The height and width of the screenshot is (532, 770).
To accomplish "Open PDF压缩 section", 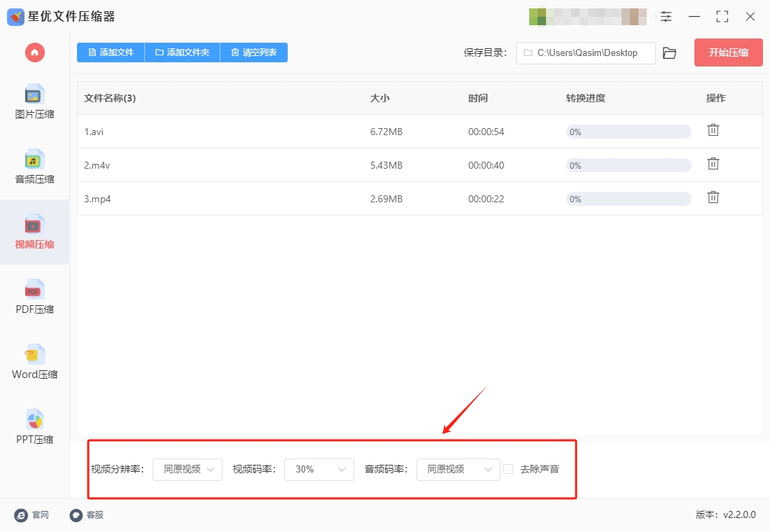I will click(34, 297).
